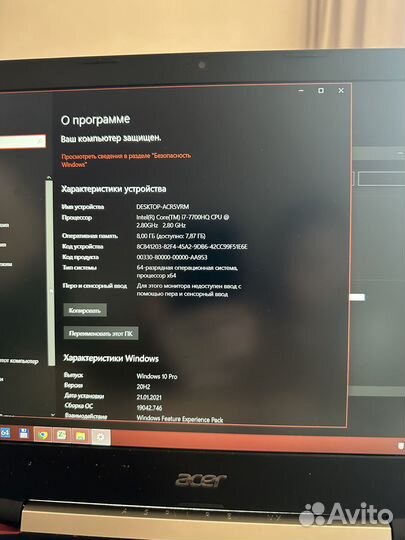Click "Windows Feature Experience Pack" text
Screen dimensions: 405x540
[x=180, y=419]
